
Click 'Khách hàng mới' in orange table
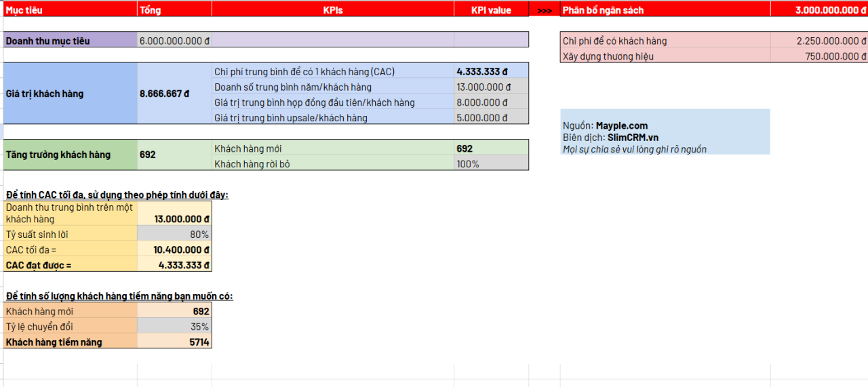coord(71,310)
